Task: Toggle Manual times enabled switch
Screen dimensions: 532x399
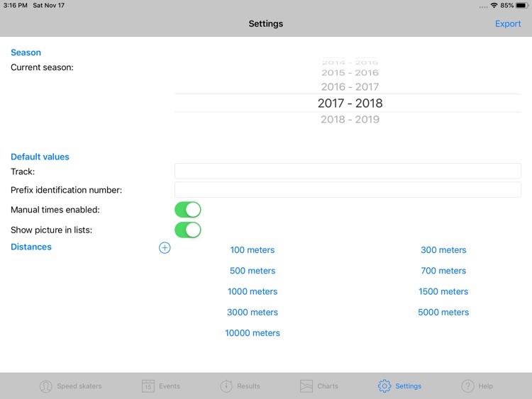Action: pos(188,210)
